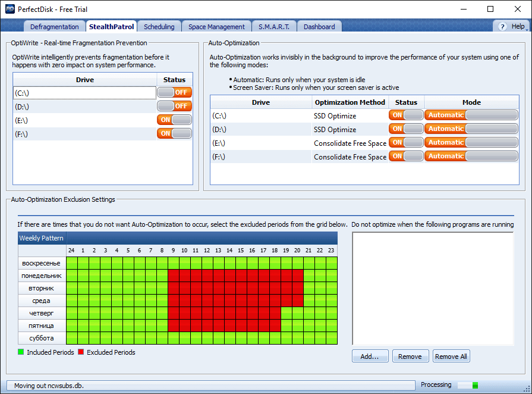Click четверг cell at hour 19

286,313
